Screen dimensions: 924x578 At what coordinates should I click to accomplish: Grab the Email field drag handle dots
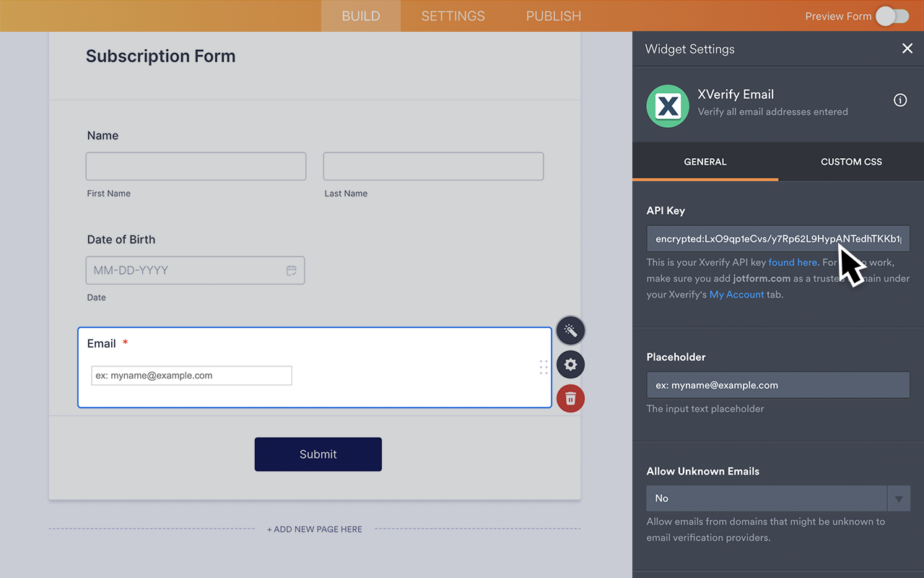coord(544,368)
